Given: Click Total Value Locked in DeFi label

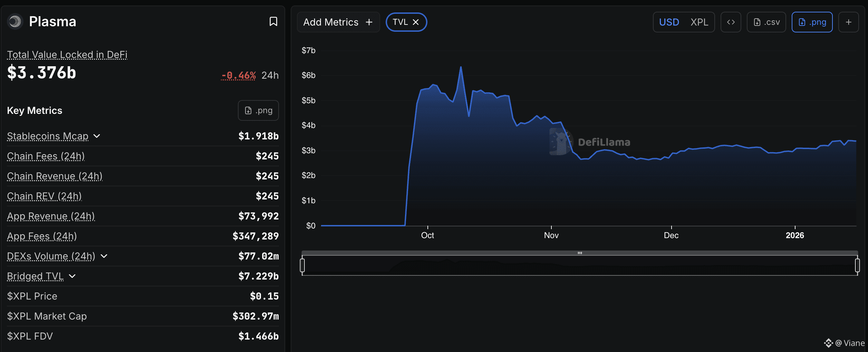Looking at the screenshot, I should click(67, 55).
